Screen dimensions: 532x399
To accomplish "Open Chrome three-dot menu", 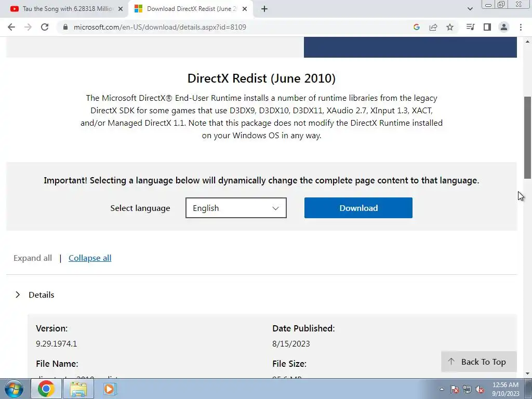I will coord(521,27).
